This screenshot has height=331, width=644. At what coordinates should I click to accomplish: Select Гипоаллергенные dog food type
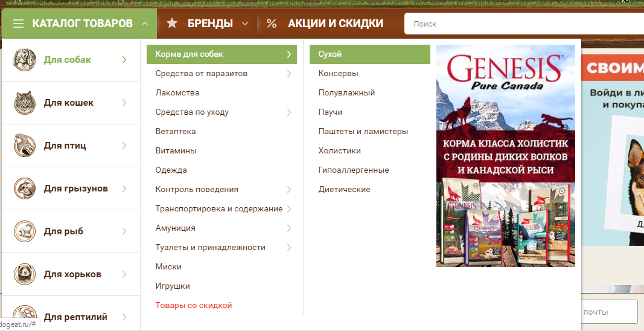click(x=354, y=170)
